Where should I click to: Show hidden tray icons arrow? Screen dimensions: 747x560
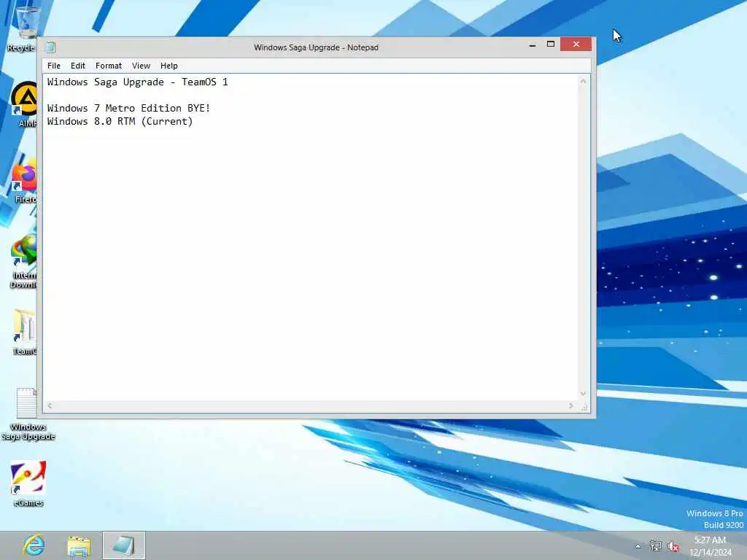(x=638, y=546)
